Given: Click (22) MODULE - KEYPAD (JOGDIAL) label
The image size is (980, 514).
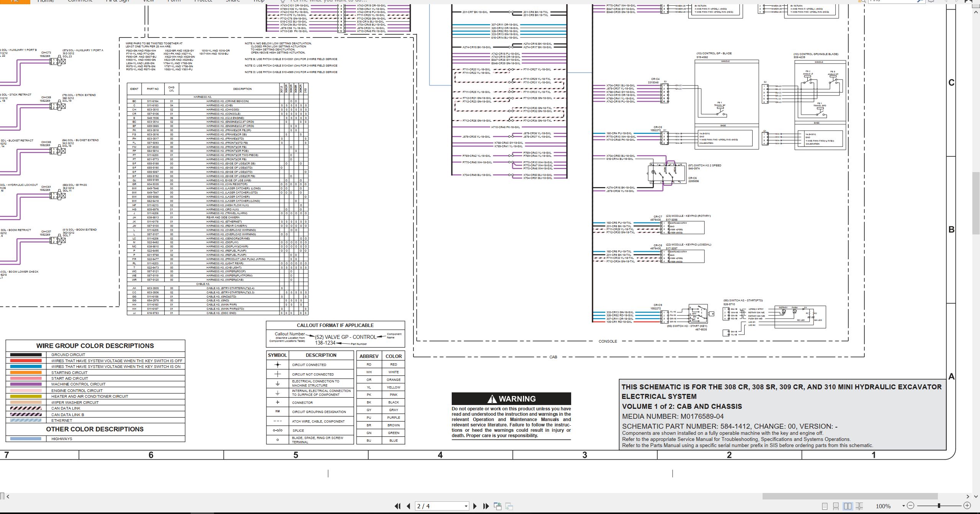Looking at the screenshot, I should [689, 244].
